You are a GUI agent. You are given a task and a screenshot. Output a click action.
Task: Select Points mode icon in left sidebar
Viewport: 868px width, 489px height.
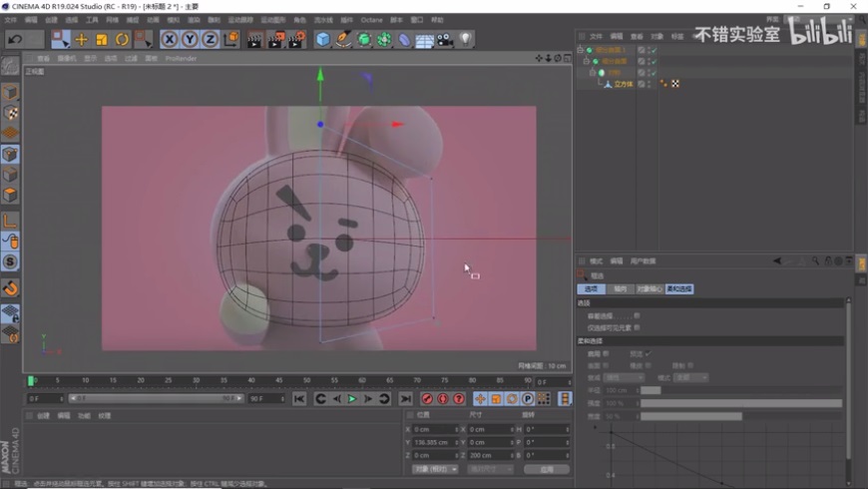(x=10, y=154)
